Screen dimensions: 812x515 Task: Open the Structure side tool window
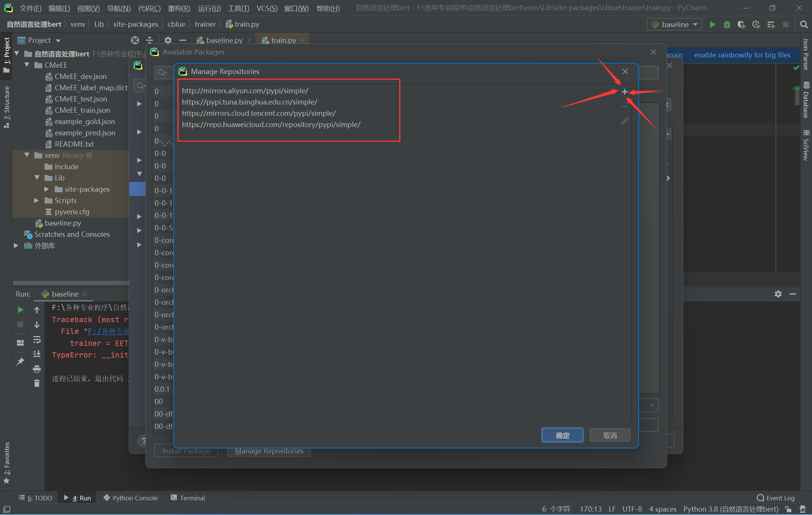coord(6,107)
